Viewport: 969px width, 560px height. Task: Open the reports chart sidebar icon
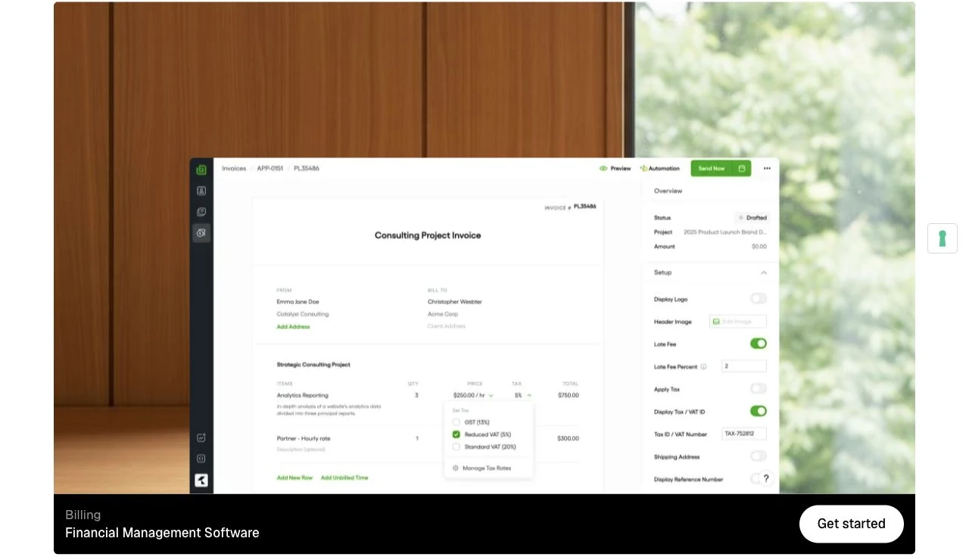pyautogui.click(x=201, y=437)
